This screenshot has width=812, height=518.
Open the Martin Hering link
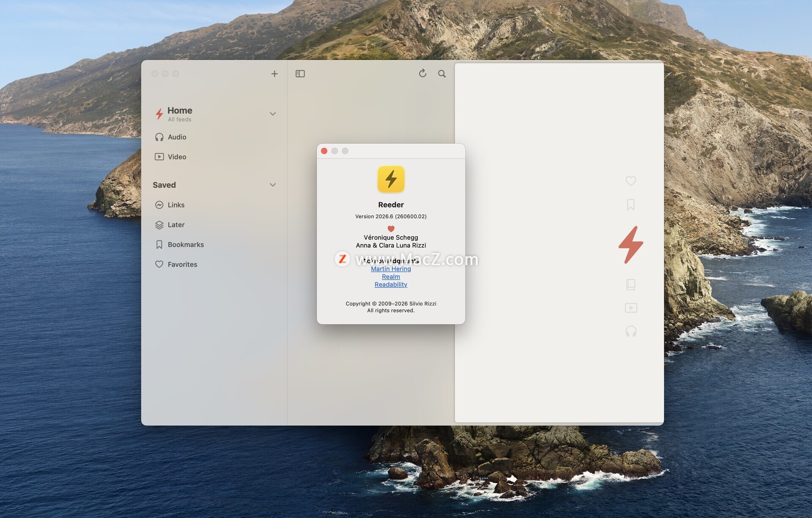tap(391, 269)
